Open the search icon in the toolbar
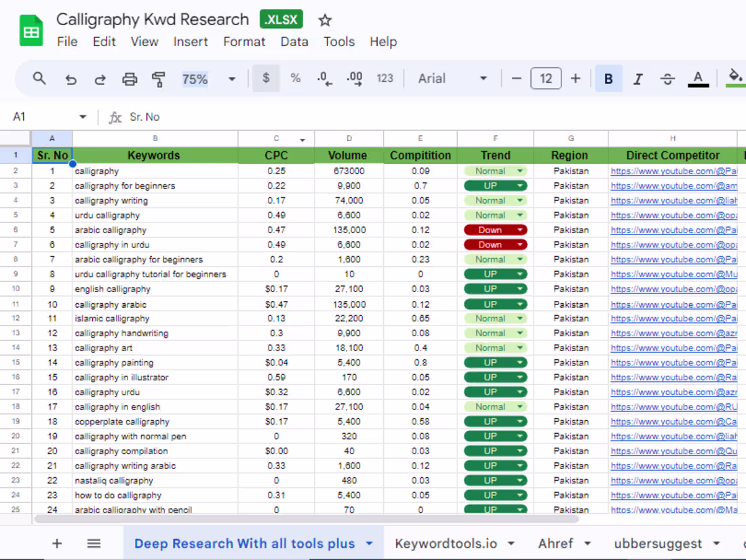Viewport: 746px width, 560px height. 39,79
